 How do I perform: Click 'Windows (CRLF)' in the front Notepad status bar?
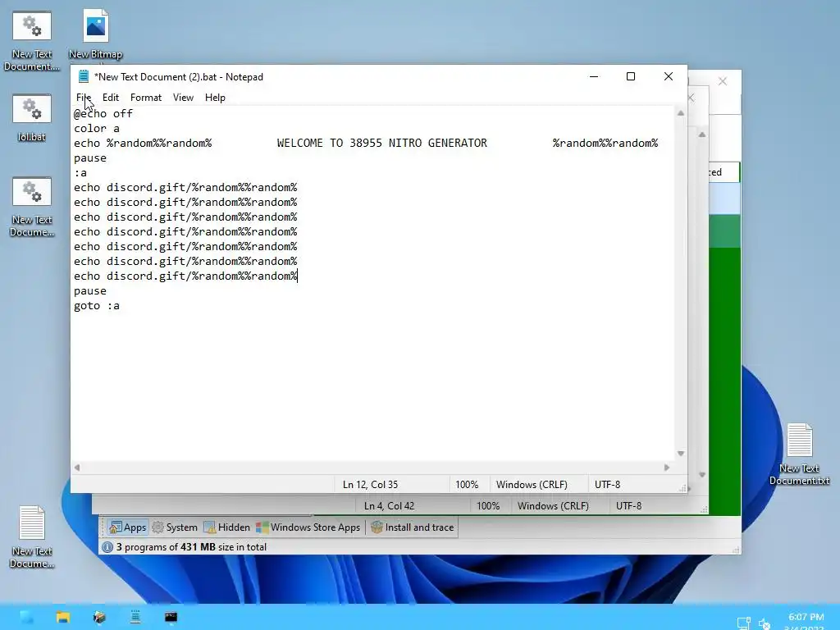pyautogui.click(x=532, y=484)
